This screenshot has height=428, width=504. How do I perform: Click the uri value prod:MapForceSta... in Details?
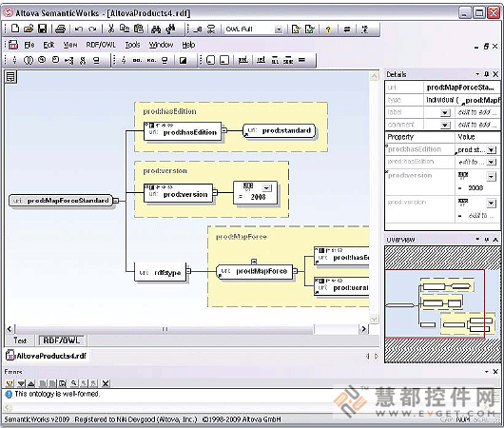pos(461,88)
